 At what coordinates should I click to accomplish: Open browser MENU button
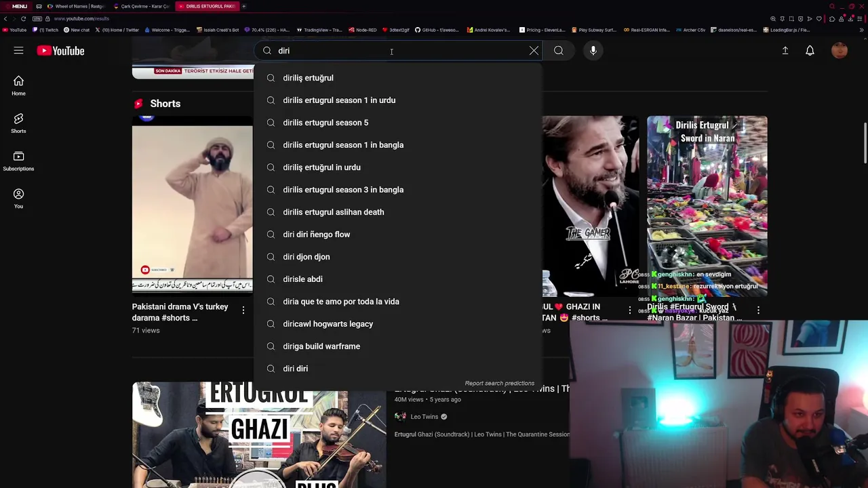tap(16, 6)
